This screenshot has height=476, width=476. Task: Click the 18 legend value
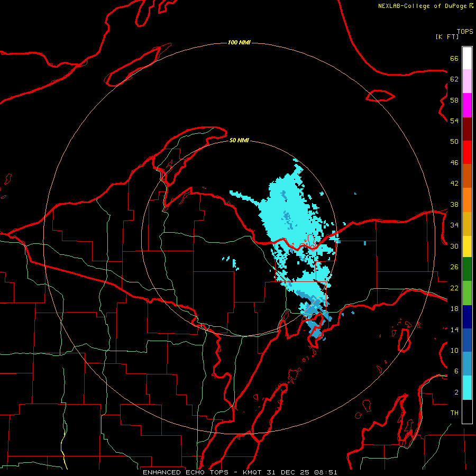(454, 309)
